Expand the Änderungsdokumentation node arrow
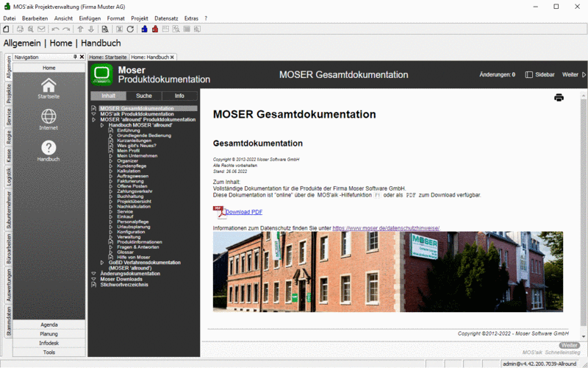Image resolution: width=588 pixels, height=368 pixels. pos(94,274)
